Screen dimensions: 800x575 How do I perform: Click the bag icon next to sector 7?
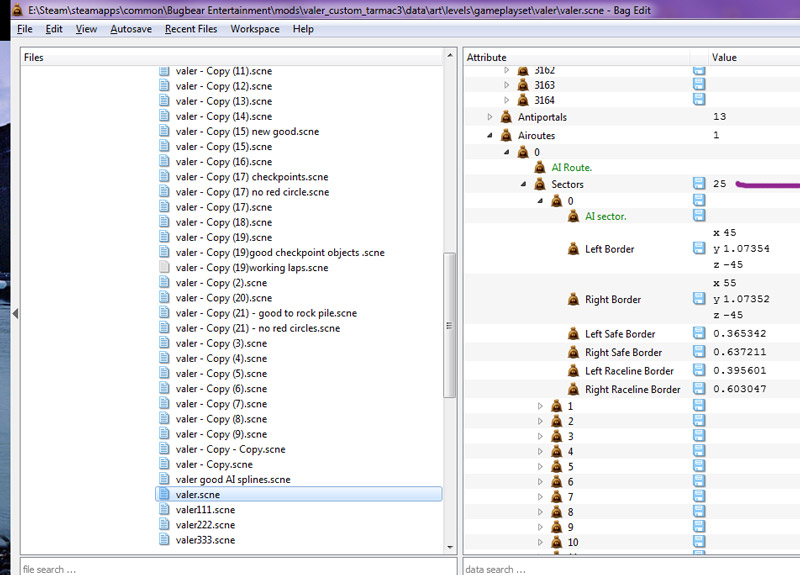[x=557, y=497]
